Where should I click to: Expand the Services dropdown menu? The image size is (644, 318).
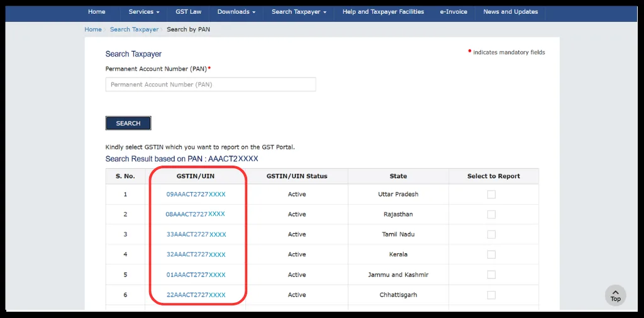[144, 12]
